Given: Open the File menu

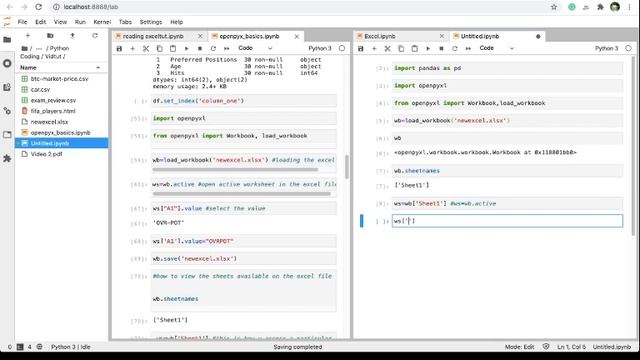Looking at the screenshot, I should pos(22,22).
